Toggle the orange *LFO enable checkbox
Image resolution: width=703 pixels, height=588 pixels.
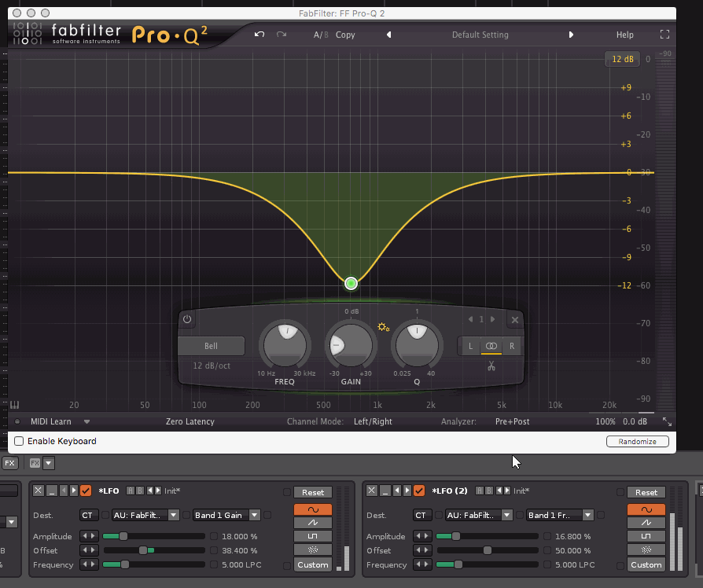coord(86,491)
